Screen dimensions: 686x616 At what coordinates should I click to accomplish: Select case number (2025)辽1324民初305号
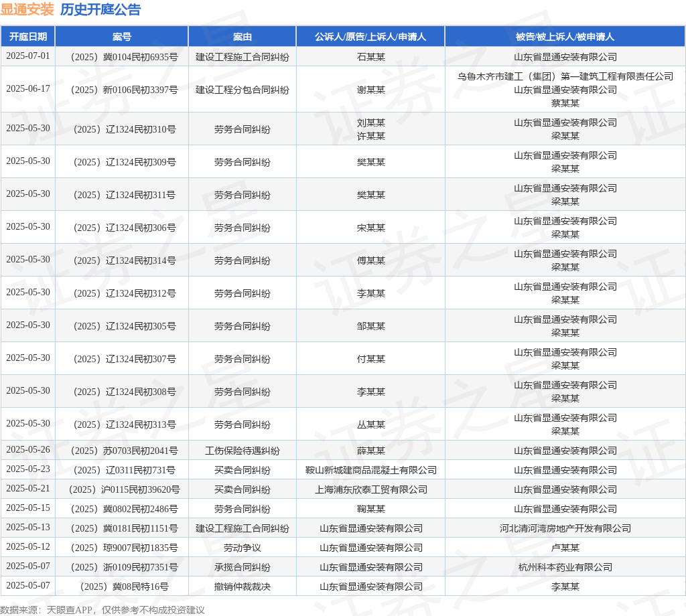point(123,325)
